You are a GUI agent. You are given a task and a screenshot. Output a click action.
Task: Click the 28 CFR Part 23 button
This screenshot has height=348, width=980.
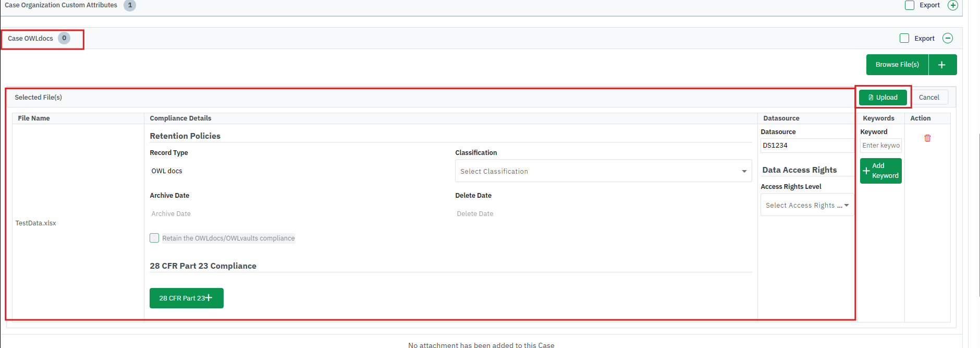[186, 298]
